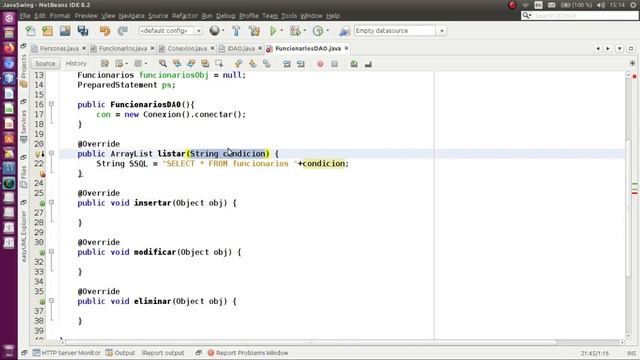
Task: Click the globe browser icon
Action: (x=214, y=31)
